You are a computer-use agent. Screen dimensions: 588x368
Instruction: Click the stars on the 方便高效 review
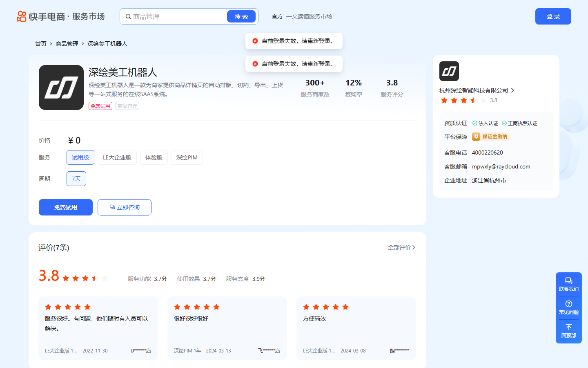[326, 307]
